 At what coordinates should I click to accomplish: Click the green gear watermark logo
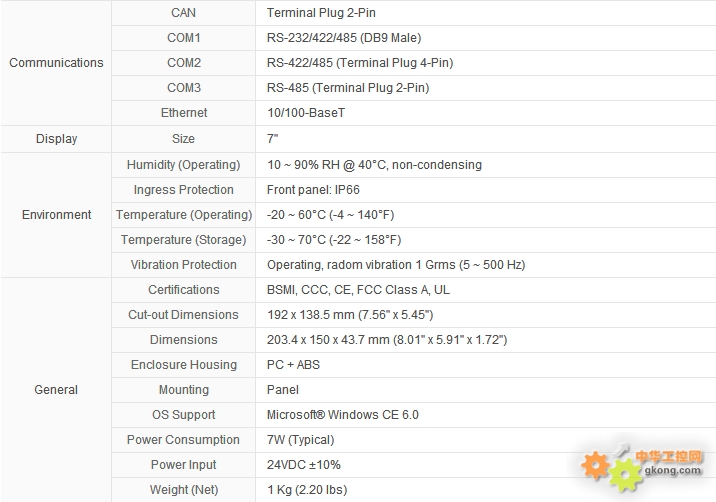pos(625,476)
